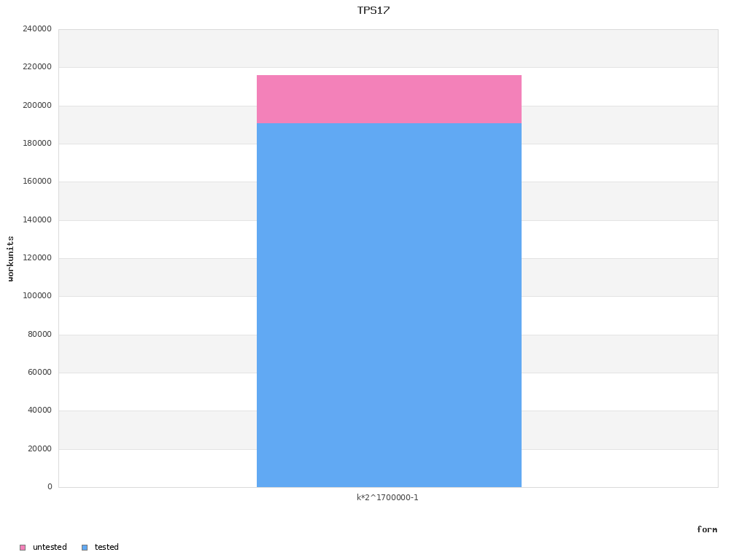The width and height of the screenshot is (747, 560).
Task: Click the 'workunits' y-axis title
Action: (11, 258)
